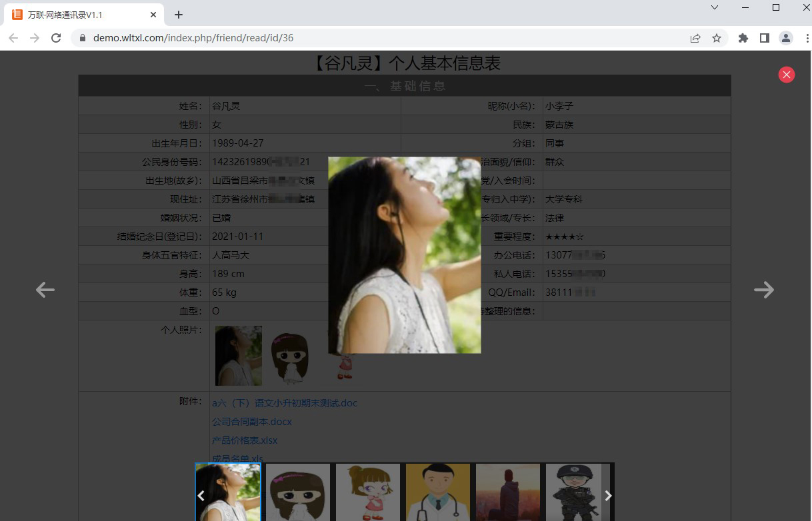Click the weight value 65 kg

coord(224,292)
